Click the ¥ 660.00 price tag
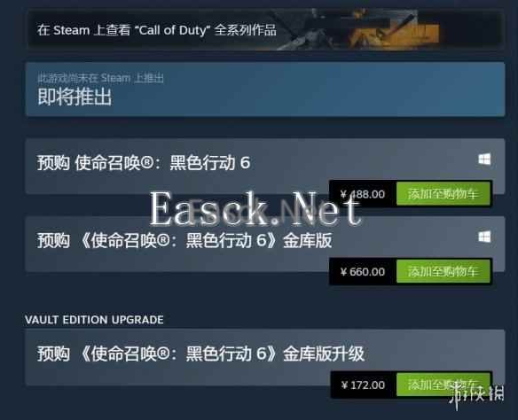Screen dimensions: 518x420 [x=363, y=271]
